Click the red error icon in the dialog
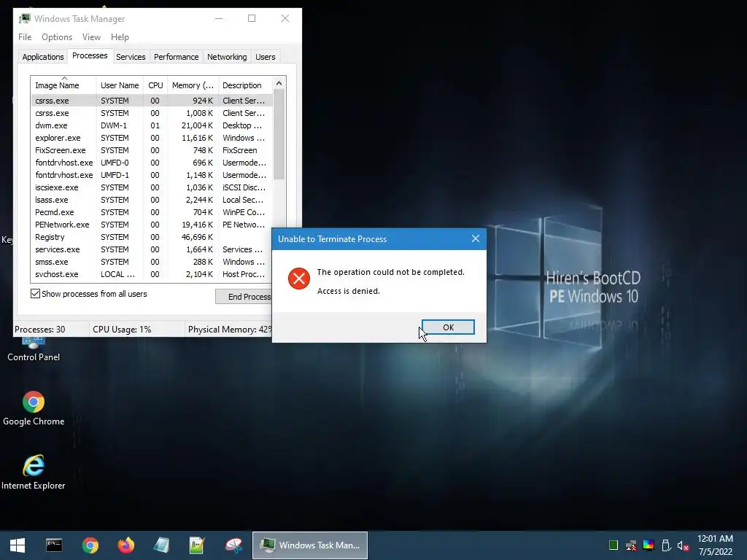The image size is (747, 560). [299, 279]
